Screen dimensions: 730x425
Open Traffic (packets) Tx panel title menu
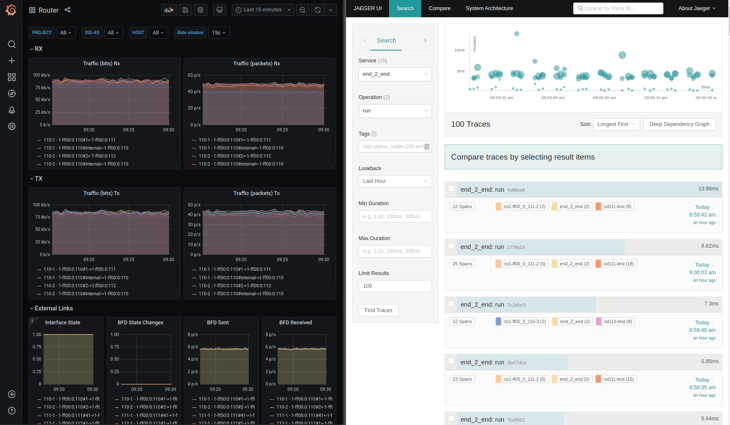pyautogui.click(x=257, y=193)
